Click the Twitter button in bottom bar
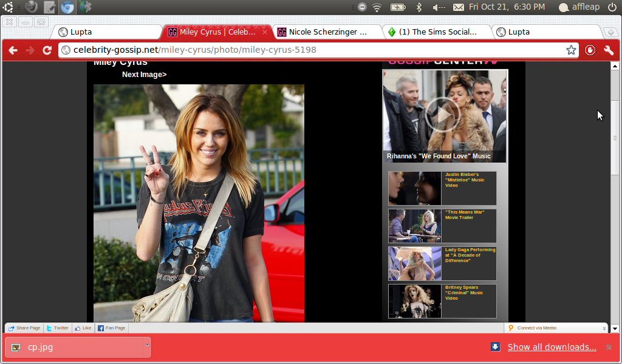This screenshot has width=622, height=364. (x=57, y=328)
